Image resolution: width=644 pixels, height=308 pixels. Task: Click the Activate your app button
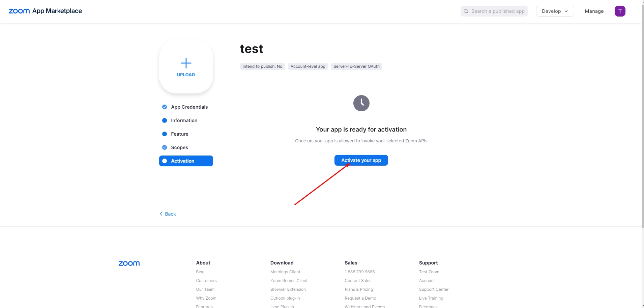coord(361,160)
